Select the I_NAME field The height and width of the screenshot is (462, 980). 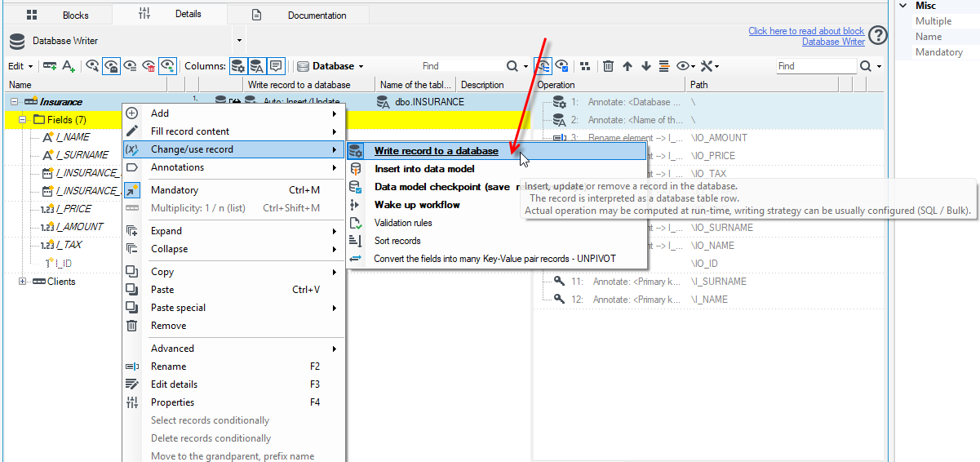pyautogui.click(x=73, y=137)
